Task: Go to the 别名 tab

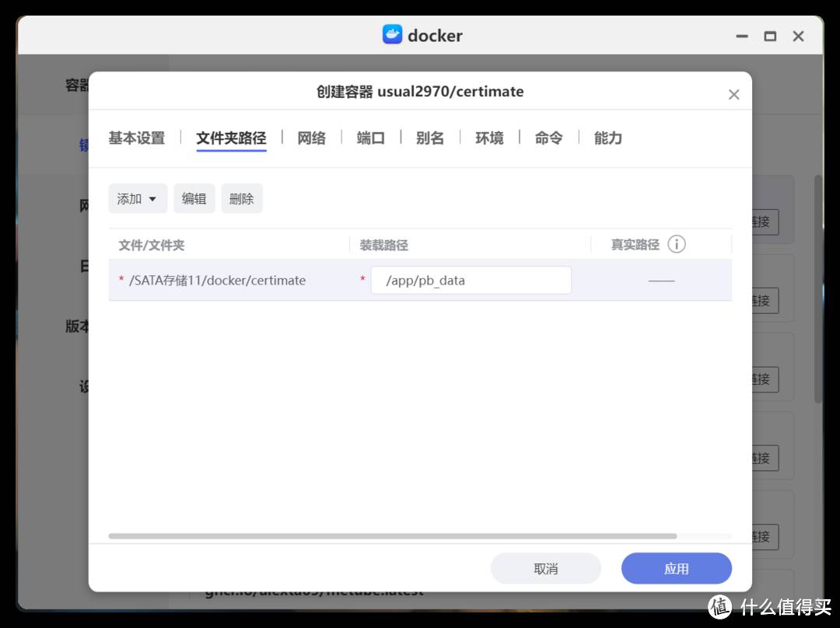Action: click(430, 138)
